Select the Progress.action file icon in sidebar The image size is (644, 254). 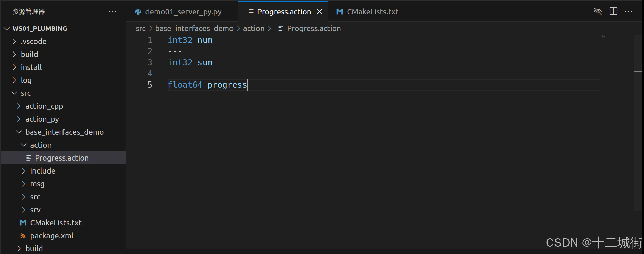coord(29,158)
